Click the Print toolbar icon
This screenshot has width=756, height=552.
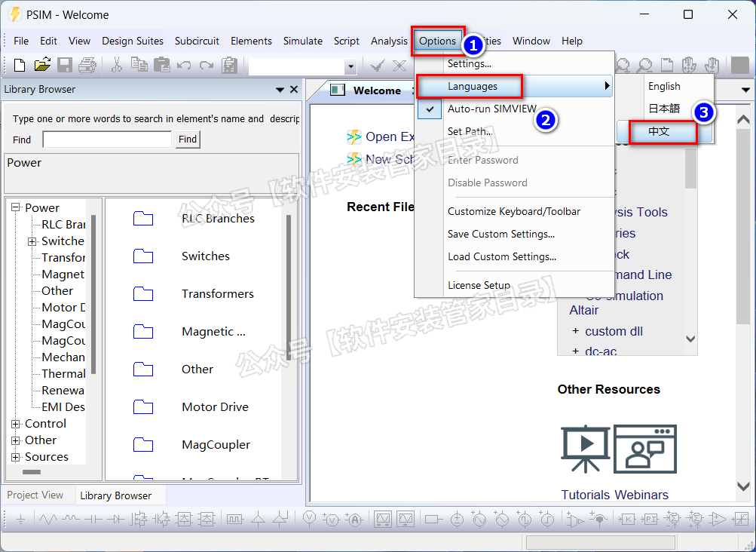pos(87,65)
